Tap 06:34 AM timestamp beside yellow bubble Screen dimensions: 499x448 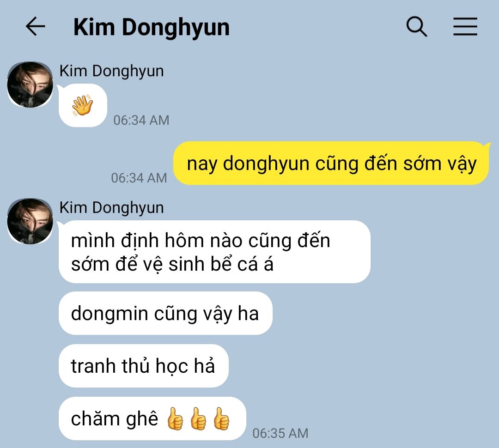pos(139,178)
